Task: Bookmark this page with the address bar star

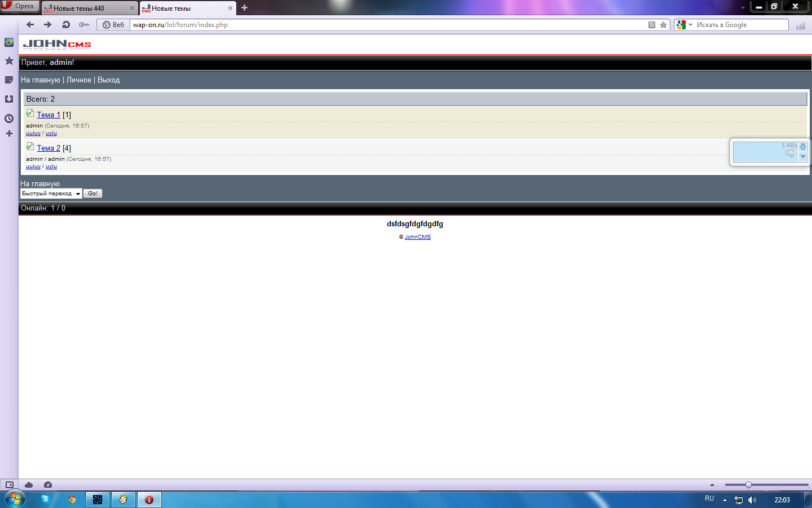Action: [x=664, y=25]
